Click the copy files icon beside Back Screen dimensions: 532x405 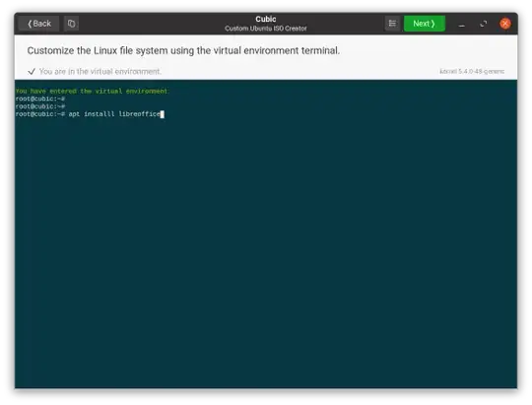71,24
